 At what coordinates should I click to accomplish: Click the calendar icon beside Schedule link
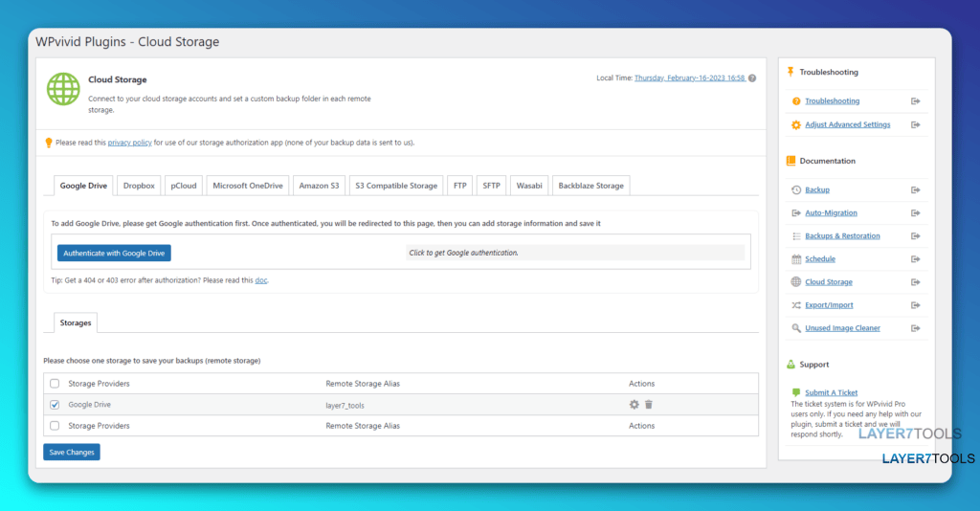coord(796,259)
